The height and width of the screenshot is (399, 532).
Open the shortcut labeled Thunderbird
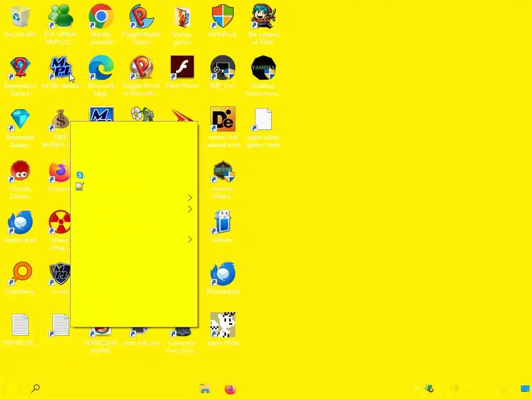pyautogui.click(x=222, y=273)
